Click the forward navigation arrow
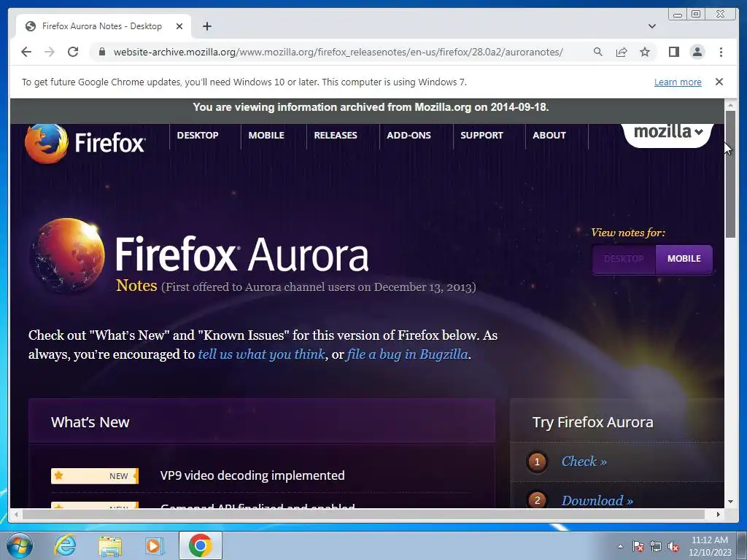This screenshot has width=747, height=560. 50,52
